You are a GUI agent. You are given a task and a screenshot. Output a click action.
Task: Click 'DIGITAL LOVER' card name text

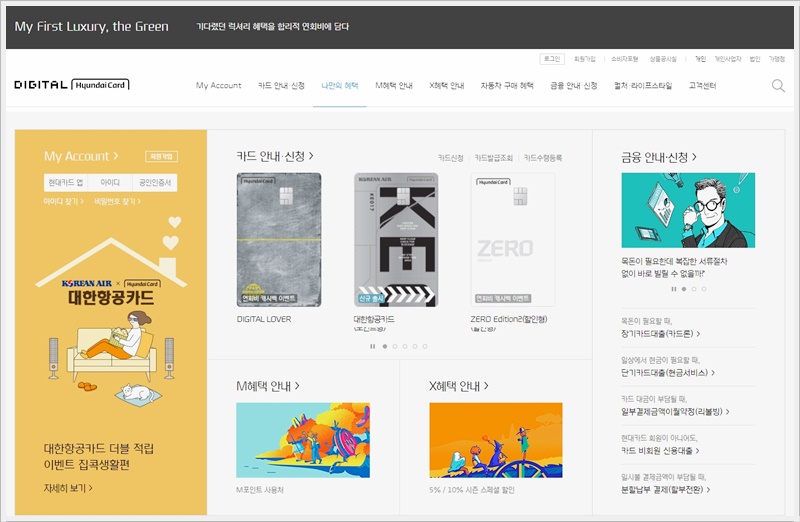264,319
